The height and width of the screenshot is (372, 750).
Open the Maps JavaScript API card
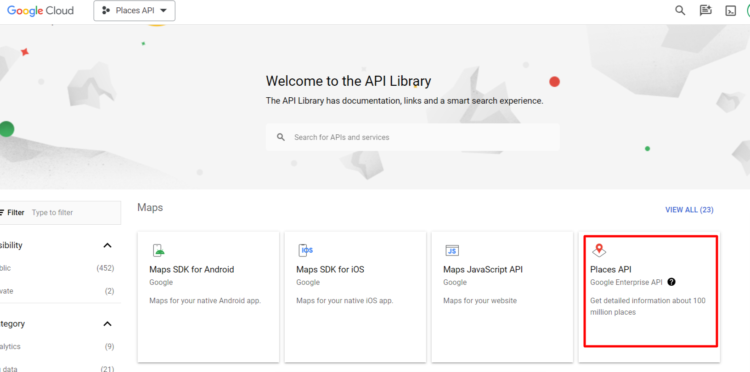click(x=502, y=296)
